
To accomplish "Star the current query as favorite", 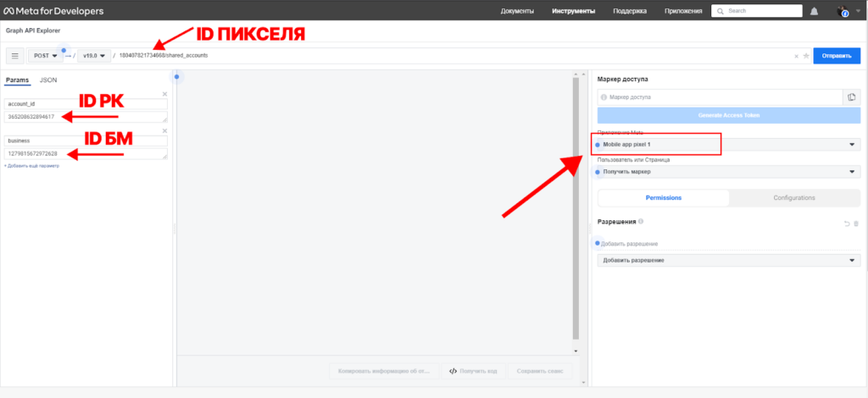I will tap(806, 56).
